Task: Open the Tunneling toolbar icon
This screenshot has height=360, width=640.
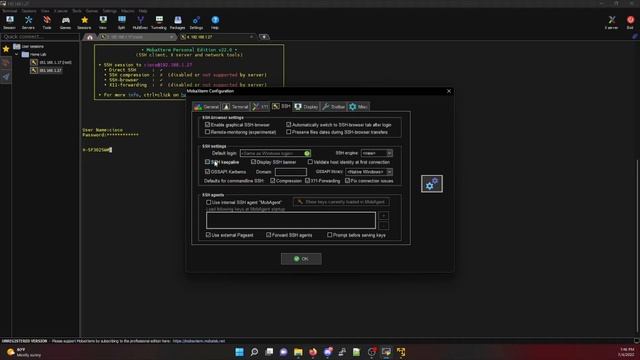Action: [x=159, y=22]
